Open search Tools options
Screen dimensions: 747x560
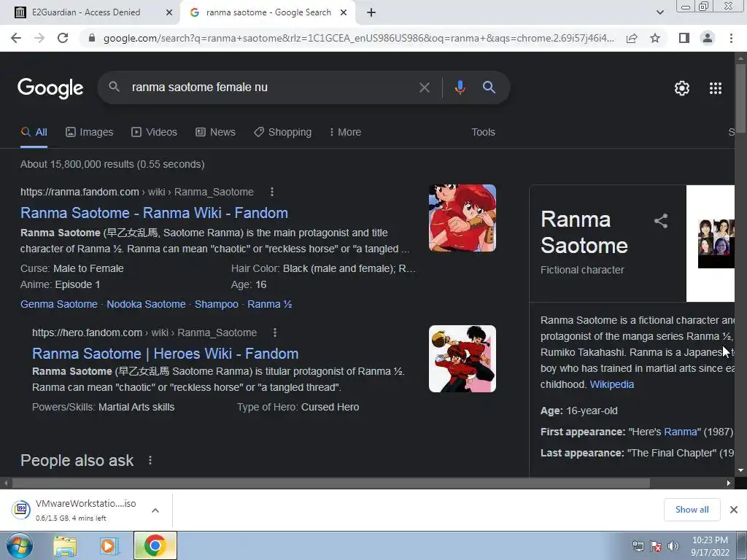(483, 133)
